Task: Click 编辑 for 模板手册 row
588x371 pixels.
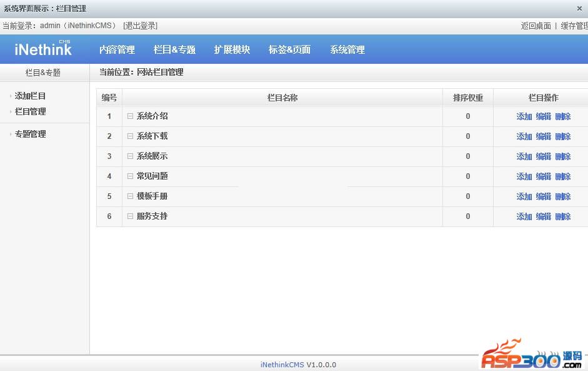Action: click(x=544, y=196)
